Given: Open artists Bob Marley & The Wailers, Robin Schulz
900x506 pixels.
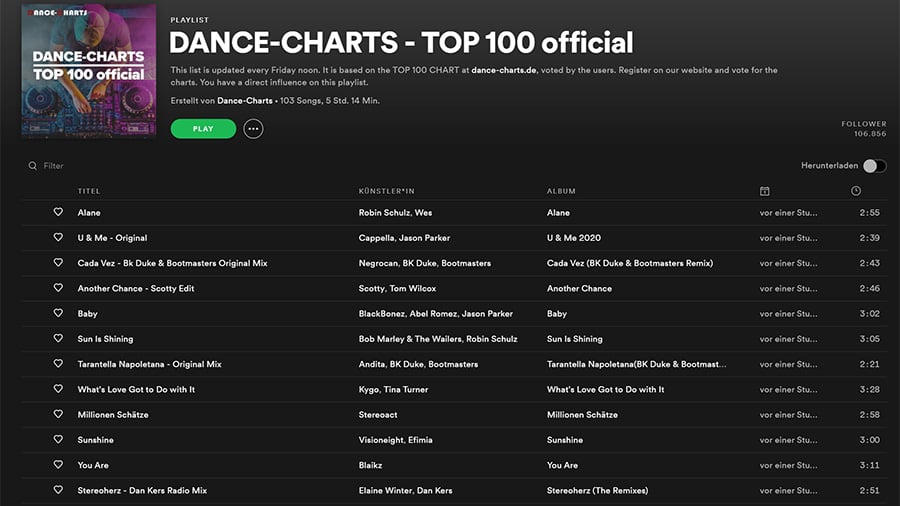Looking at the screenshot, I should tap(438, 338).
